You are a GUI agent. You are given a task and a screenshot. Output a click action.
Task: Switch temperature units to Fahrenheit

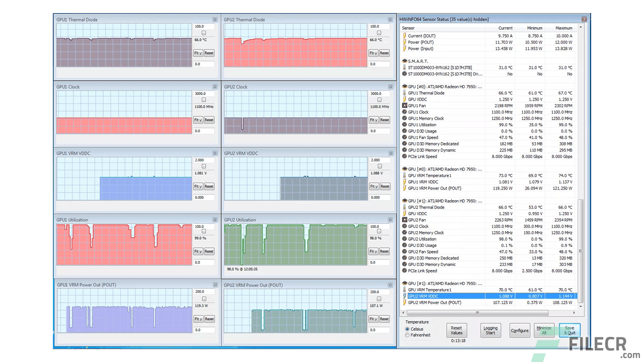tap(408, 334)
